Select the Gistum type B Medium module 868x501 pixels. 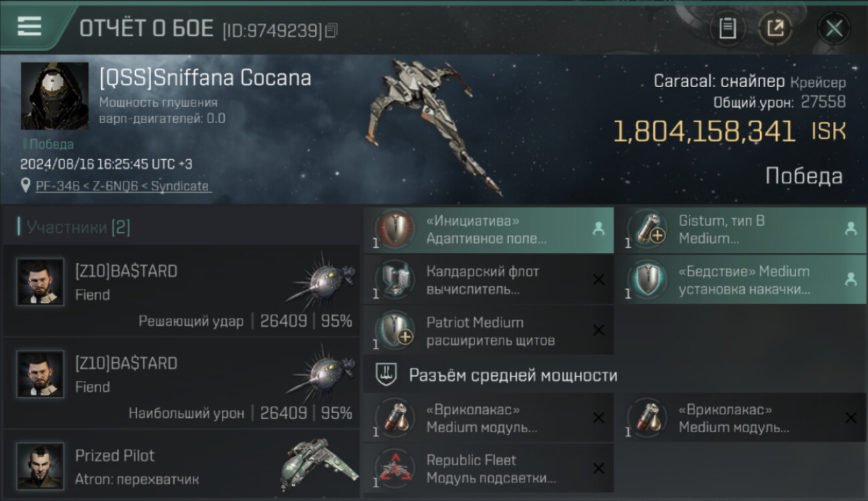741,230
